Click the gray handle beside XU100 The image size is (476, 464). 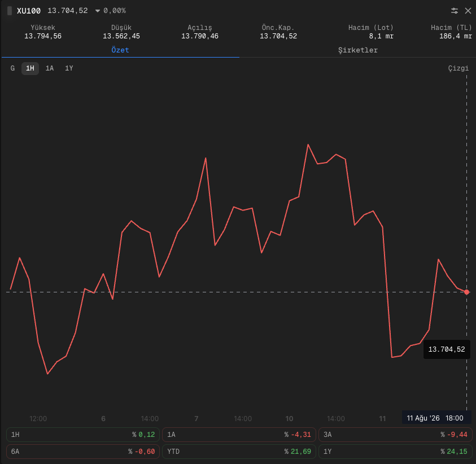pos(10,11)
